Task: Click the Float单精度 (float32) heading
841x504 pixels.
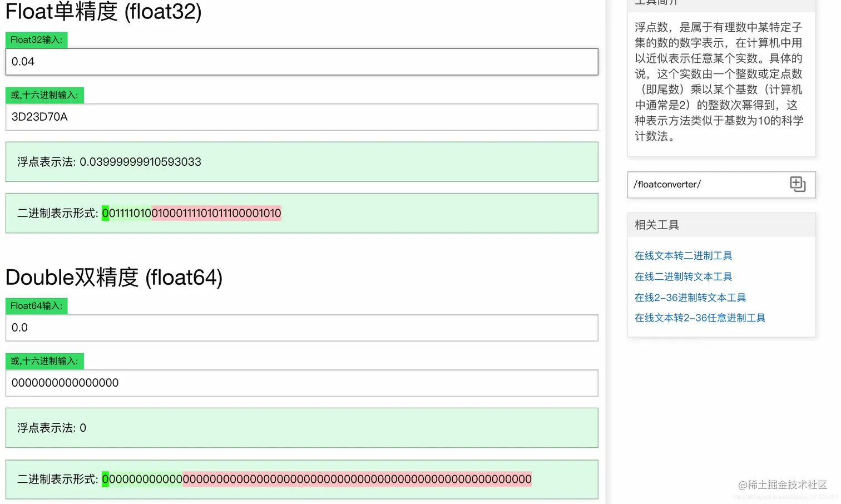Action: pos(103,11)
